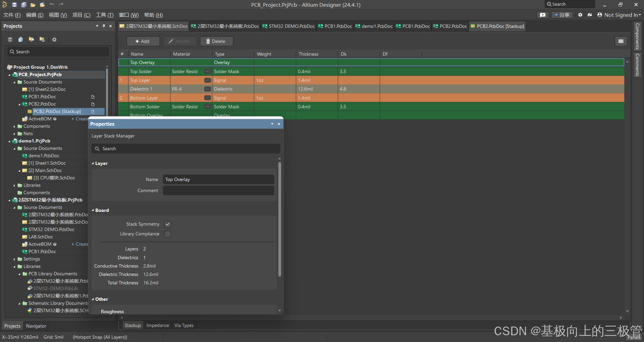Screen dimensions: 644x342
Task: Collapse the PCB_Project.PrjPcb tree node
Action: (9, 75)
